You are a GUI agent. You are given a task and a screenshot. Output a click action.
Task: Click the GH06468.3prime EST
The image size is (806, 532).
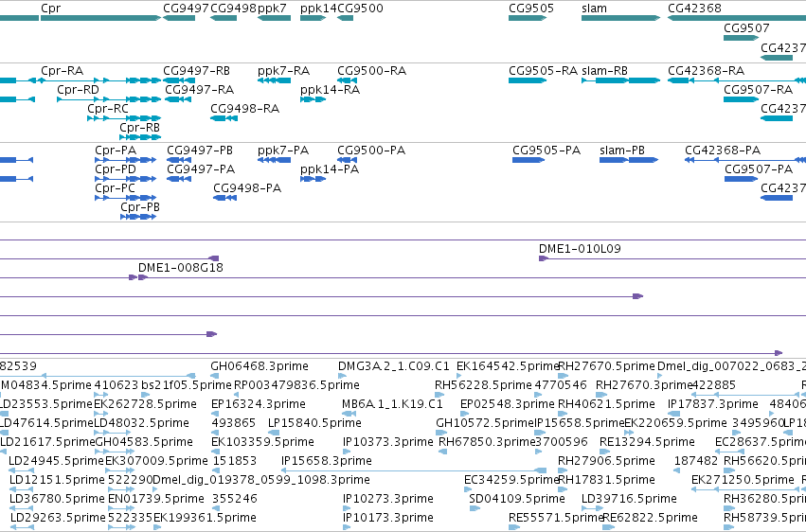(x=214, y=377)
